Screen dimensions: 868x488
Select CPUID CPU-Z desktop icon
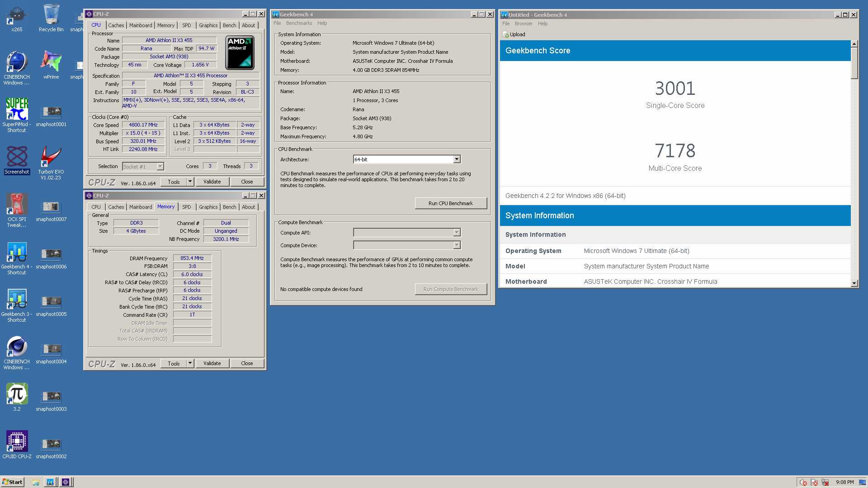pos(17,444)
